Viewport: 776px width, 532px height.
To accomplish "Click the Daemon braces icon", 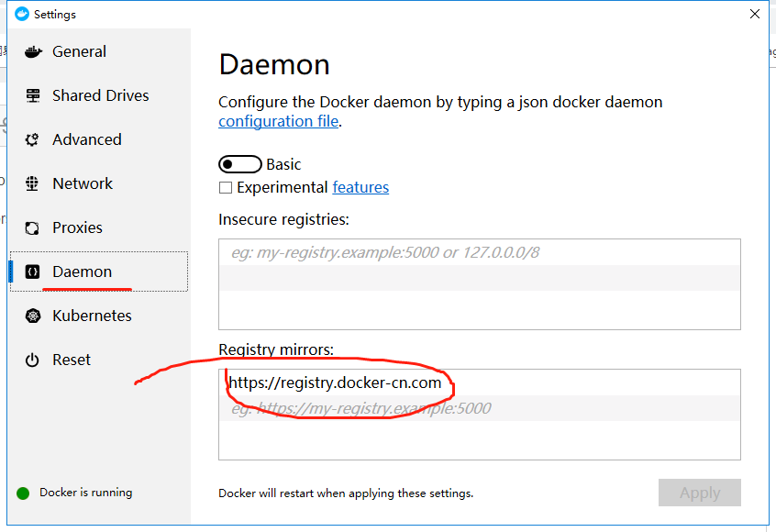I will [32, 272].
